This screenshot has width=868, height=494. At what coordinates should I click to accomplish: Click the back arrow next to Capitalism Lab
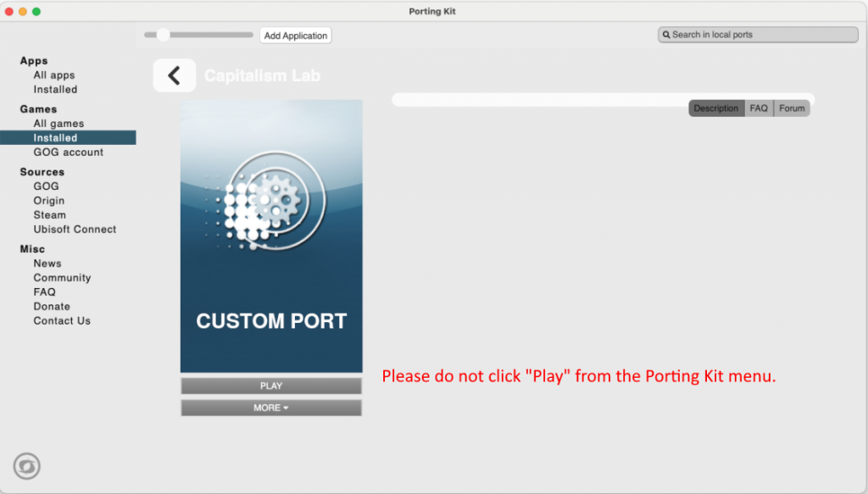pos(175,75)
